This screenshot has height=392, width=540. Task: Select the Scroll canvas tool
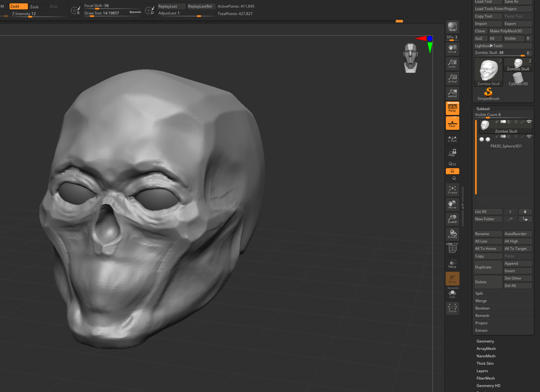pos(452,49)
